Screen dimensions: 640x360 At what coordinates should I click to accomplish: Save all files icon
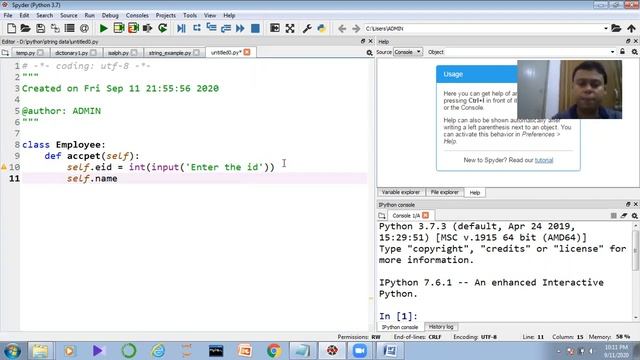pyautogui.click(x=55, y=28)
